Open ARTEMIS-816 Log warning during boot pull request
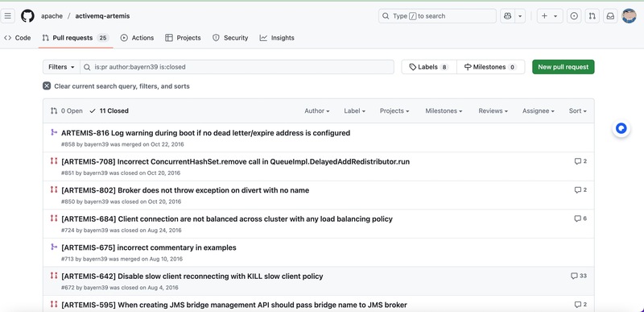 pos(206,133)
